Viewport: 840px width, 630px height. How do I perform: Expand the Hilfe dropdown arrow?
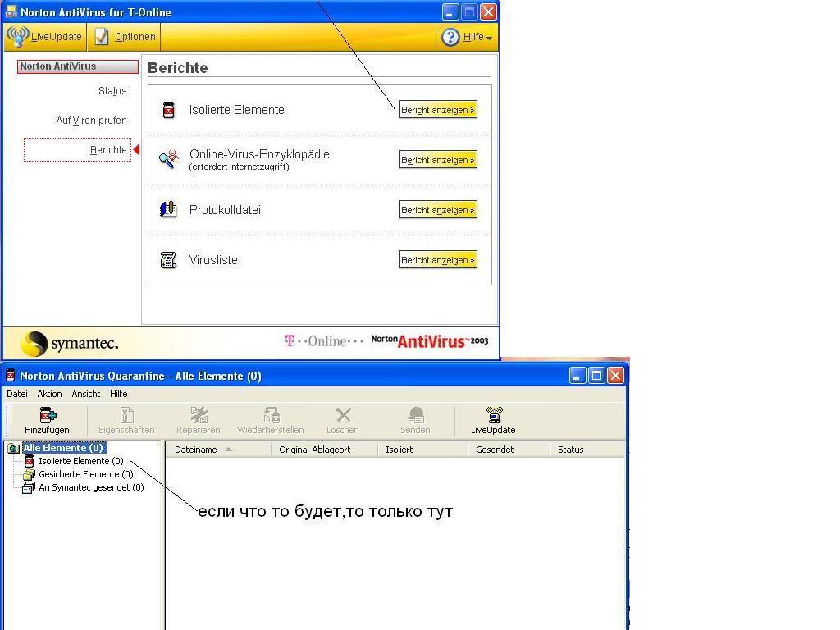tap(489, 38)
